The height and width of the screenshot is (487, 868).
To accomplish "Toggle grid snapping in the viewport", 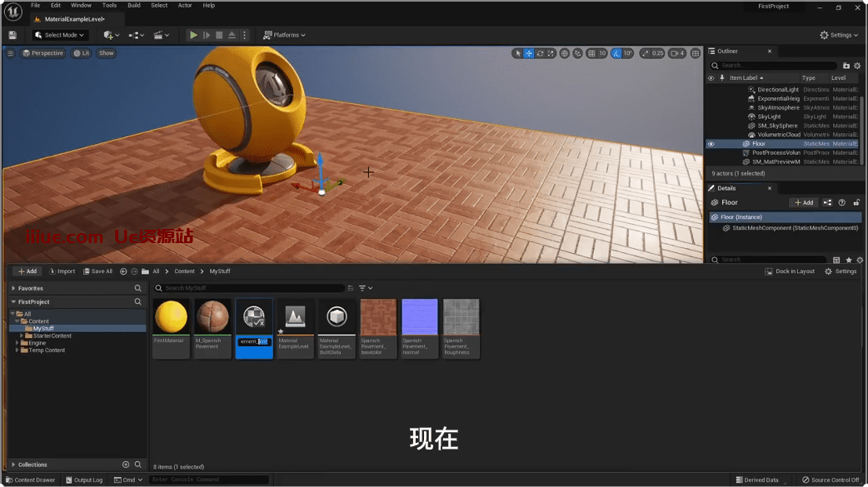I will 591,53.
